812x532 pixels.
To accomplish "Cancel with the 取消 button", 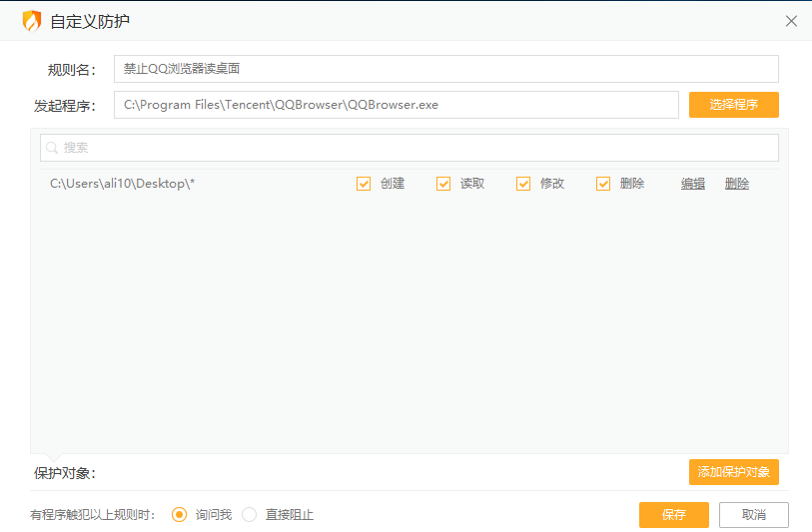I will tap(753, 515).
